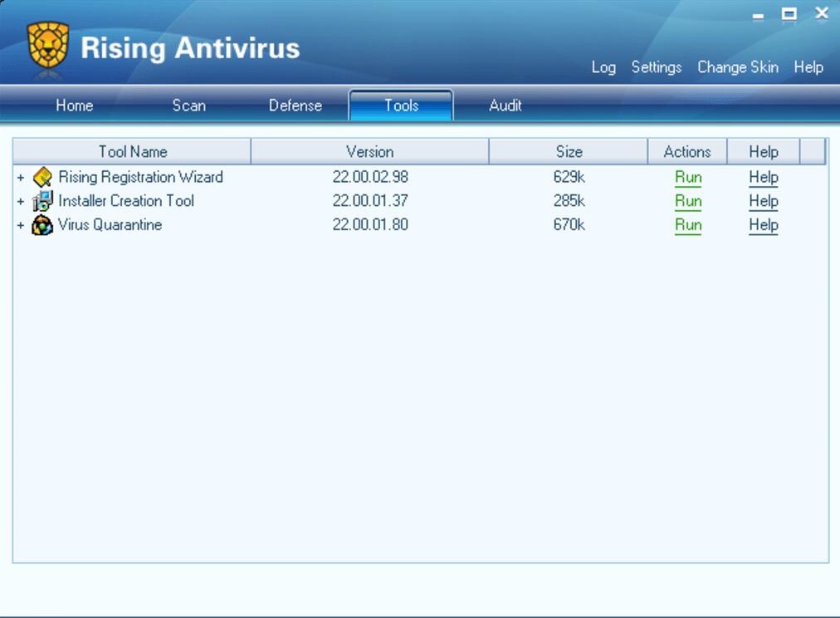Click the Virus Quarantine icon
Viewport: 840px width, 618px height.
[42, 225]
